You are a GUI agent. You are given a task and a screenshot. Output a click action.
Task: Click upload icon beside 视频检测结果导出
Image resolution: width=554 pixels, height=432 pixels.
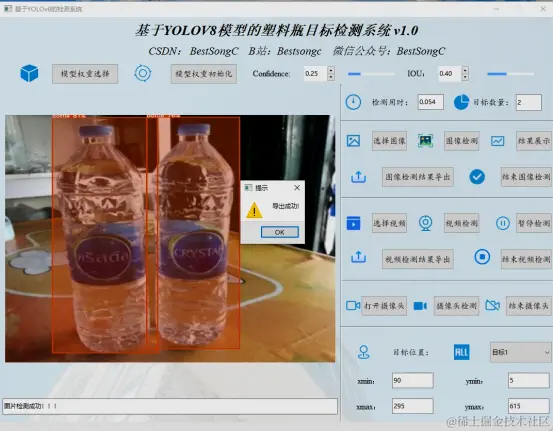358,257
